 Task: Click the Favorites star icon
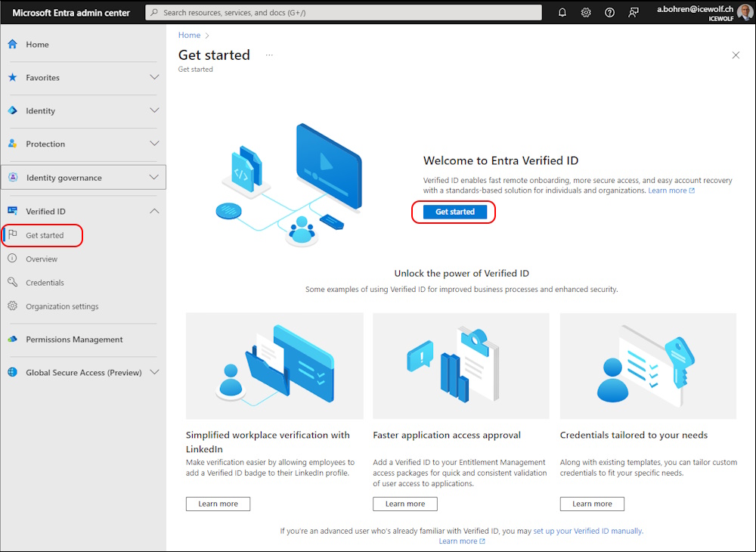click(x=13, y=77)
